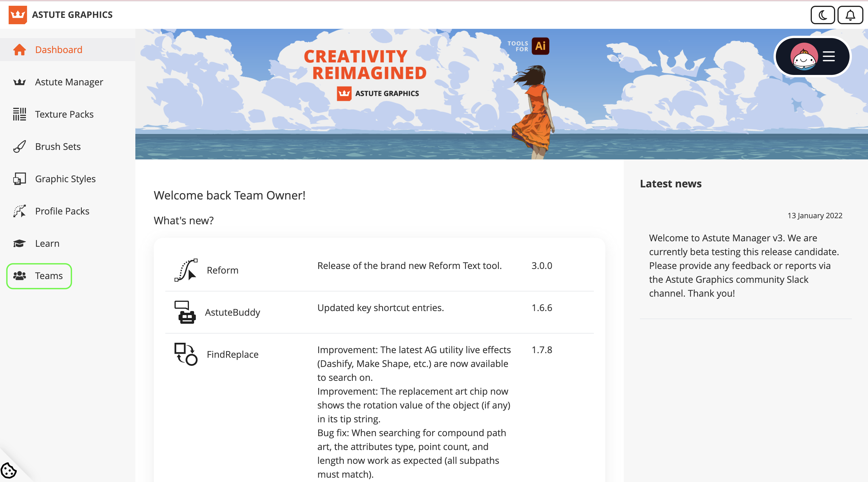Click the AstuteBuddy robot icon
The image size is (868, 482).
(185, 312)
